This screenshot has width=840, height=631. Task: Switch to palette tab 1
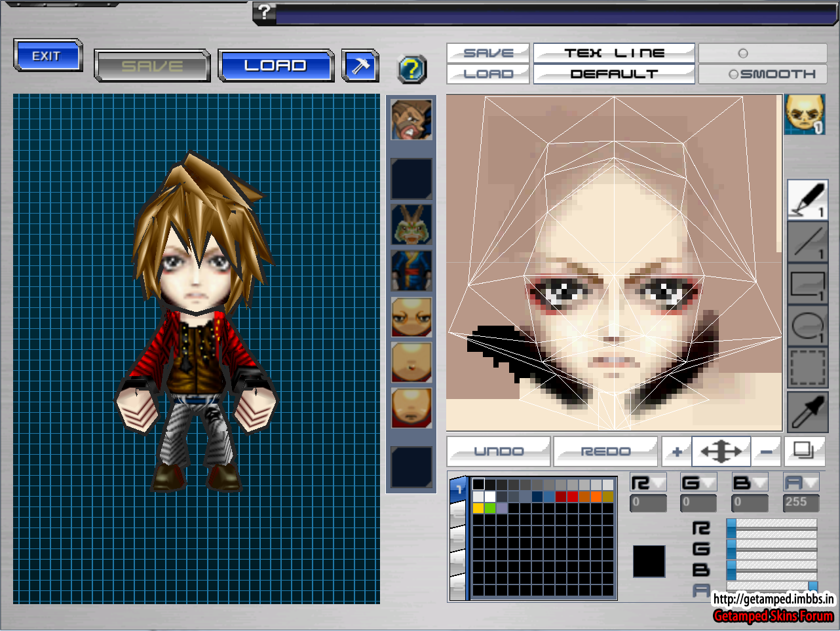coord(458,489)
